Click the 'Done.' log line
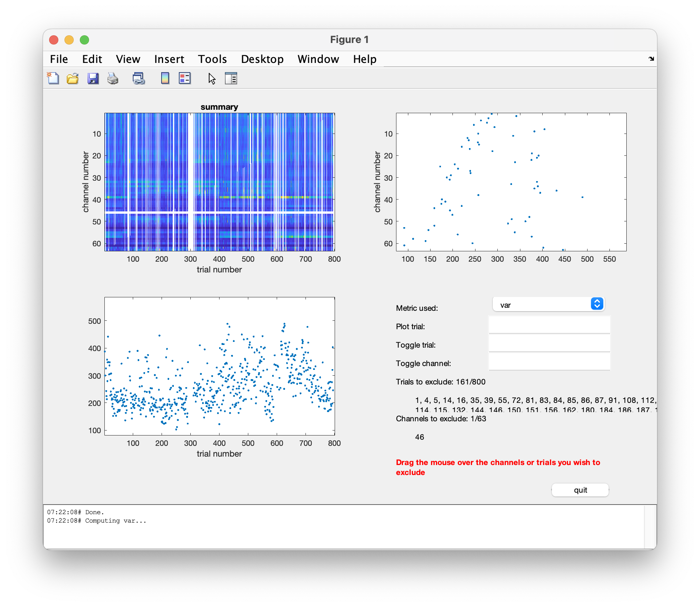Viewport: 700px width, 607px height. click(x=76, y=512)
